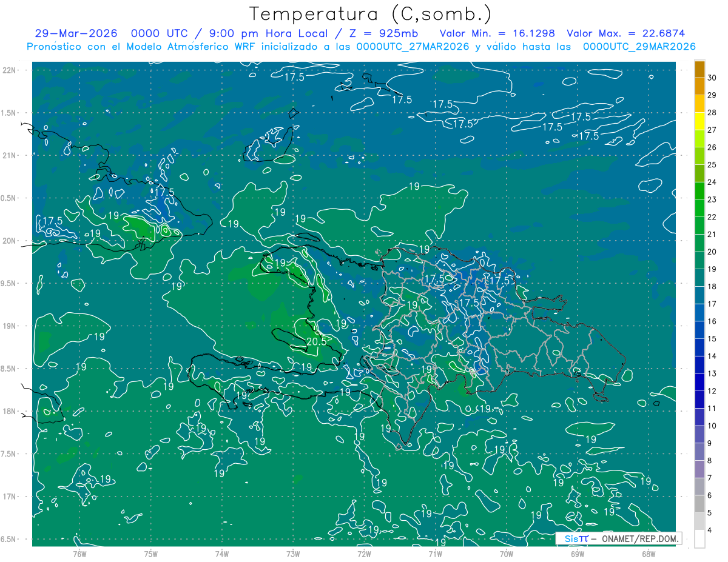Screen dimensions: 728x562
Task: Click the 20.5 contour label on the map
Action: [x=316, y=341]
